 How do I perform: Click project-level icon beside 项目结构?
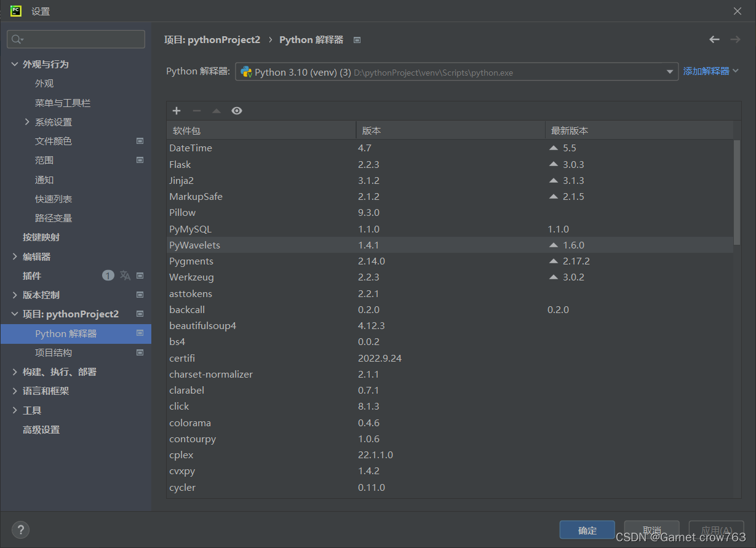(x=140, y=352)
